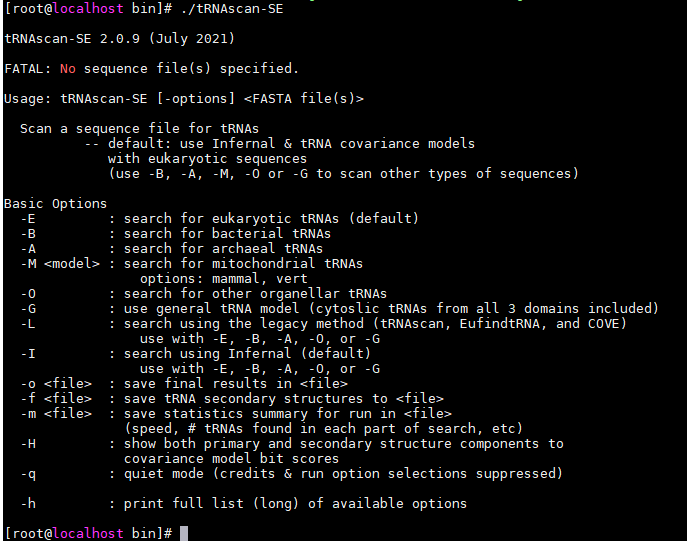
Task: Click the -h print full list option
Action: point(244,504)
